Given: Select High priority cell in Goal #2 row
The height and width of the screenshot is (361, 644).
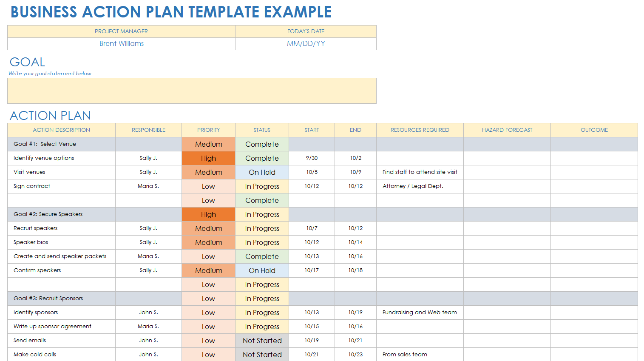Looking at the screenshot, I should tap(208, 214).
